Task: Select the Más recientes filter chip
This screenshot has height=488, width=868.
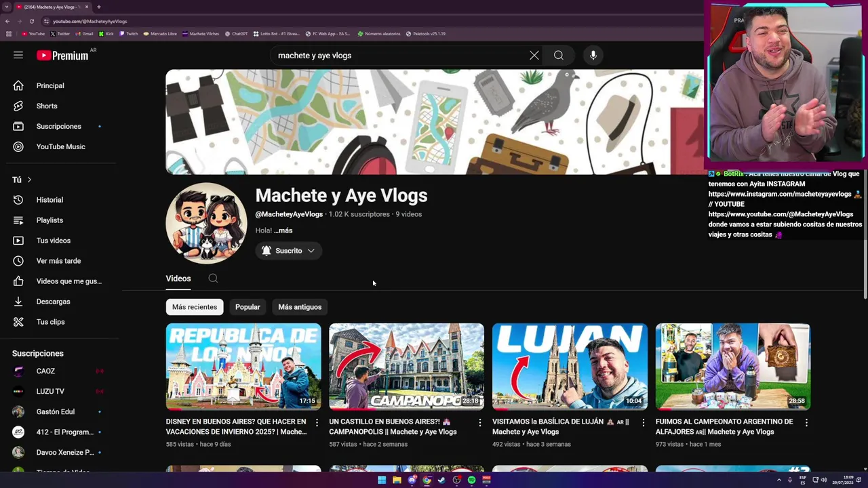Action: tap(195, 307)
